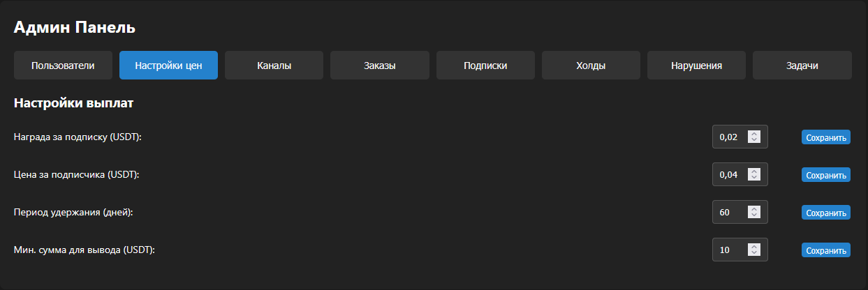Save the Награда за подписку value
The width and height of the screenshot is (868, 290).
826,137
